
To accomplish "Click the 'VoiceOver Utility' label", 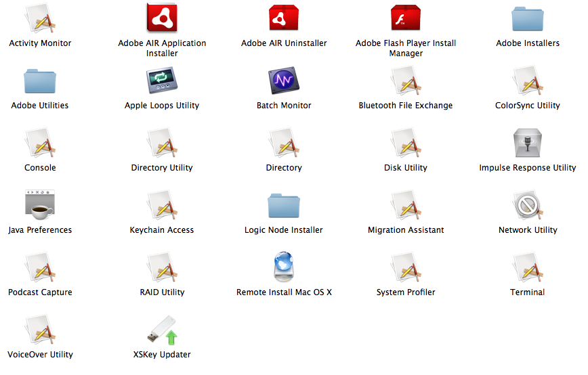I will 40,355.
